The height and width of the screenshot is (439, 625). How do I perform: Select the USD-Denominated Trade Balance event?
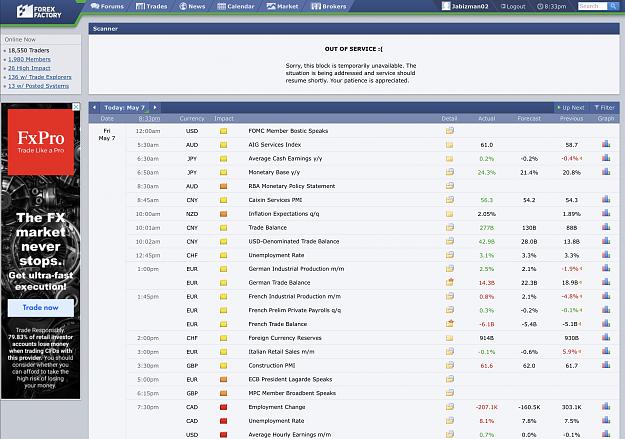point(294,241)
